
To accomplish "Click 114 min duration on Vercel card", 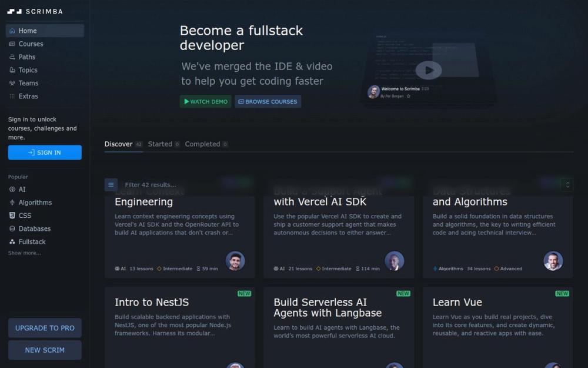I will [x=367, y=269].
